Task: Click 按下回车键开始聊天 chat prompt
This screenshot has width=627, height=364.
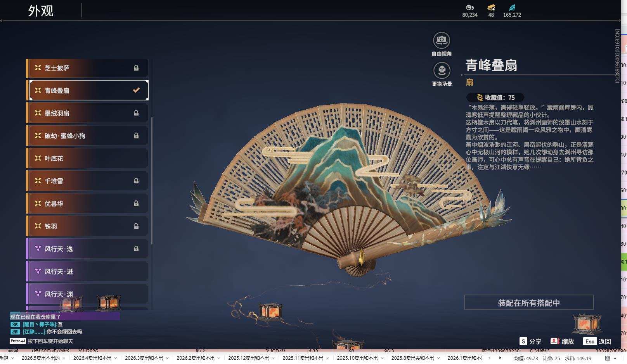Action: click(50, 341)
